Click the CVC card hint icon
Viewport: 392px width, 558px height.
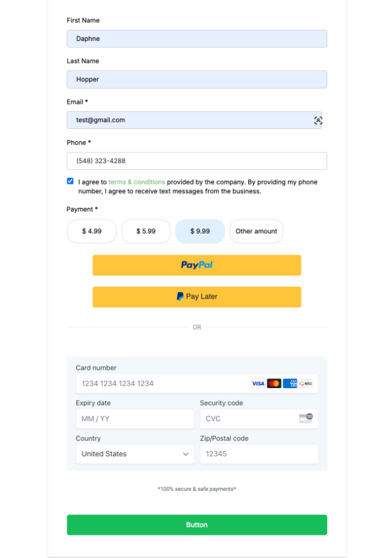point(306,419)
